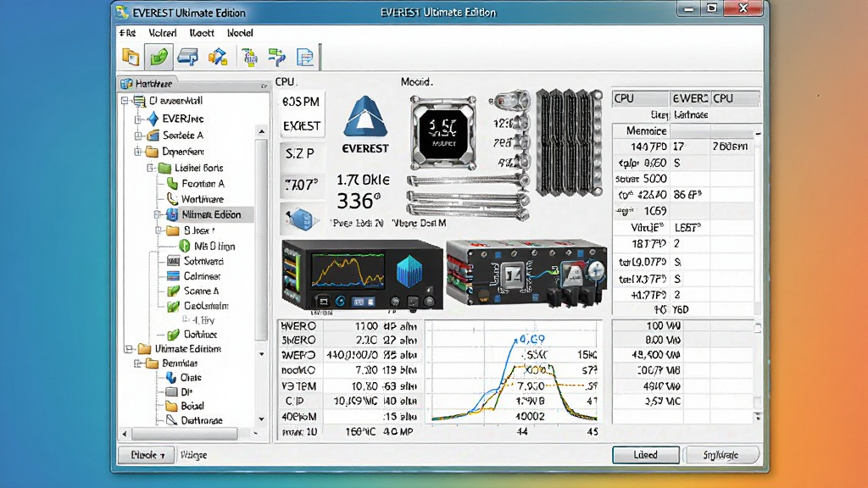Collapse the Lteitel Borls folder node

151,168
